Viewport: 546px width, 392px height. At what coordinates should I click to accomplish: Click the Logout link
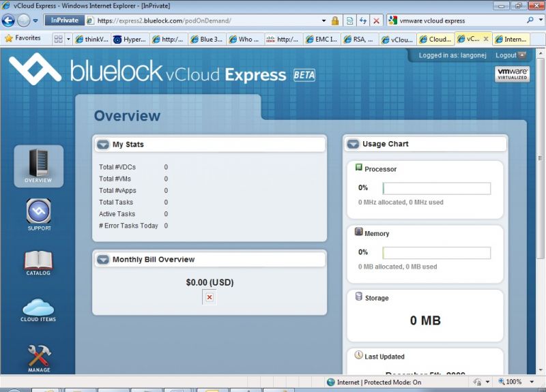(x=506, y=55)
